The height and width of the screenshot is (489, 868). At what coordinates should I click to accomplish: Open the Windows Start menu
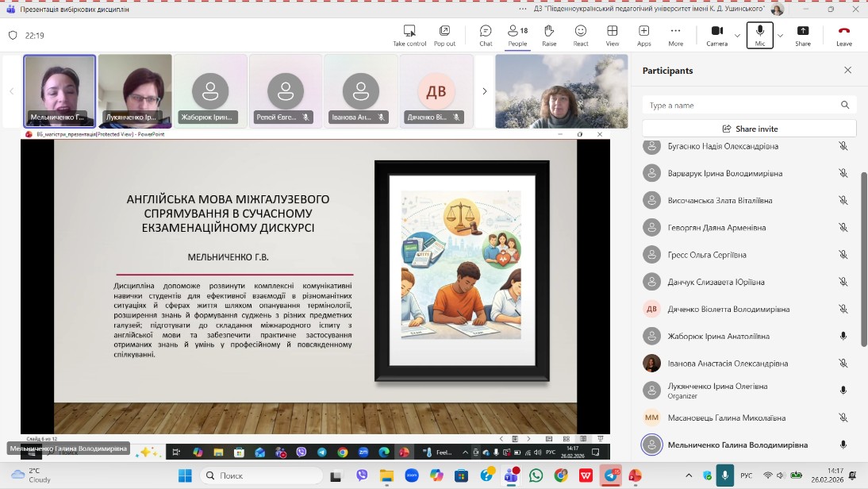coord(185,476)
